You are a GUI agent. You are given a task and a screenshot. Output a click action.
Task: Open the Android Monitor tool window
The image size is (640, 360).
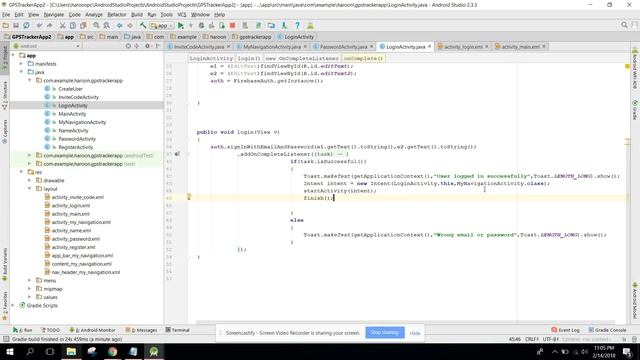[93, 330]
